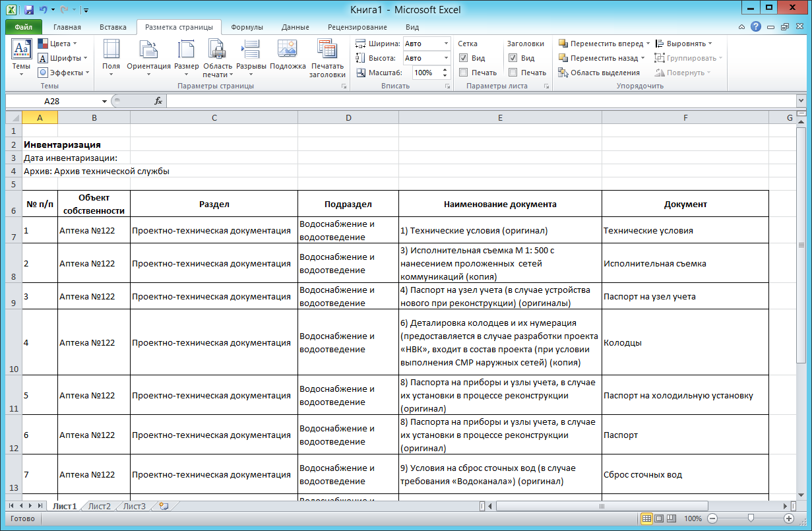Open the Align (Выровнять) menu

click(x=684, y=44)
